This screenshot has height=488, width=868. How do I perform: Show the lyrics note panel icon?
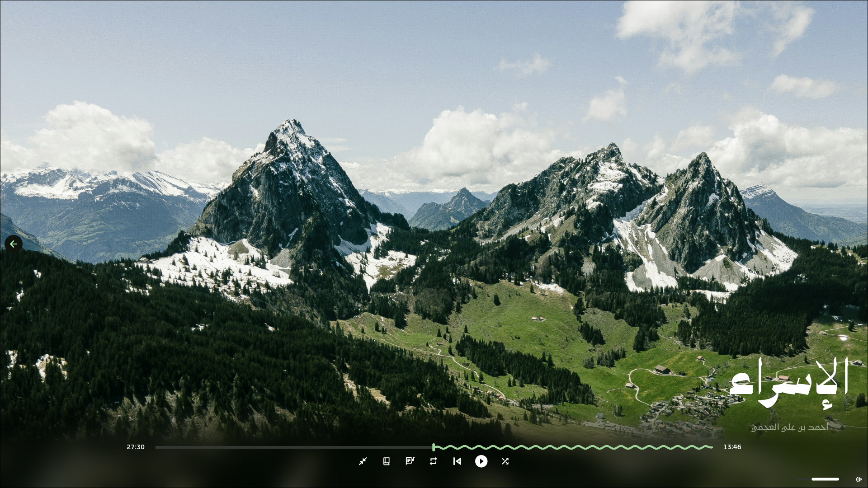(x=410, y=461)
